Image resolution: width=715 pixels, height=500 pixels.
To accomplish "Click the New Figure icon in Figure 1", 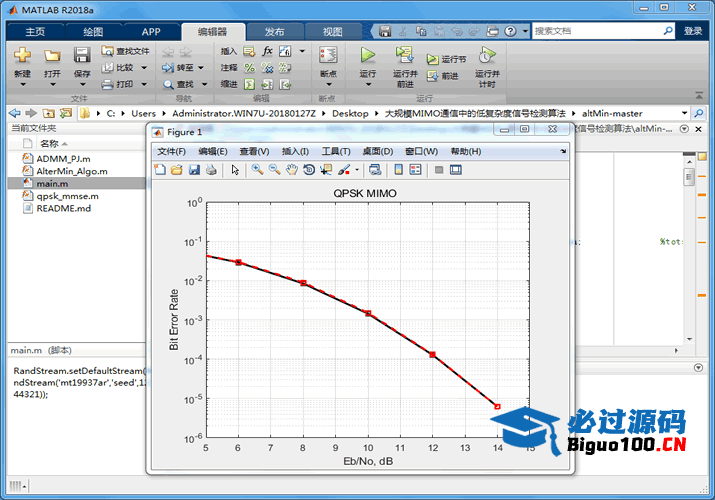I will click(x=160, y=170).
